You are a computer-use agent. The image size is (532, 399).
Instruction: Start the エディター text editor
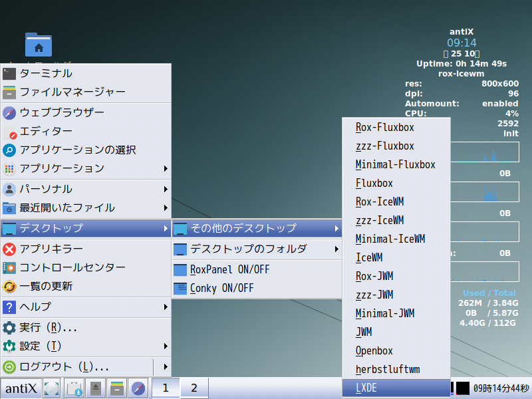pos(86,131)
